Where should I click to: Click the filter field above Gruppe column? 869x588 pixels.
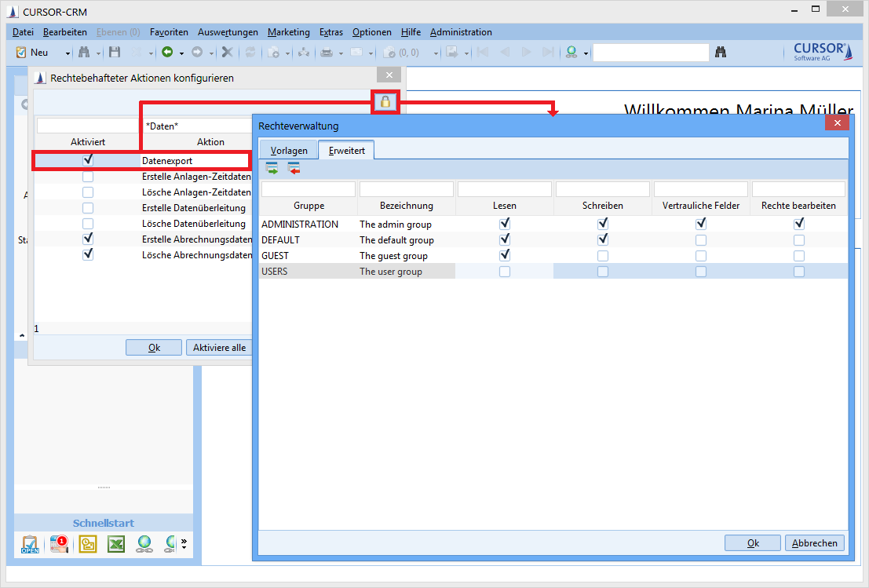click(x=309, y=189)
